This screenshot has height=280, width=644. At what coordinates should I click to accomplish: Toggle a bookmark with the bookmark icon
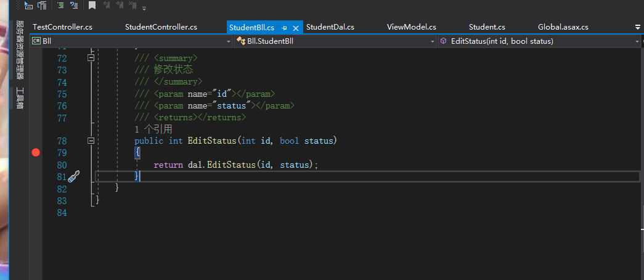pyautogui.click(x=92, y=6)
